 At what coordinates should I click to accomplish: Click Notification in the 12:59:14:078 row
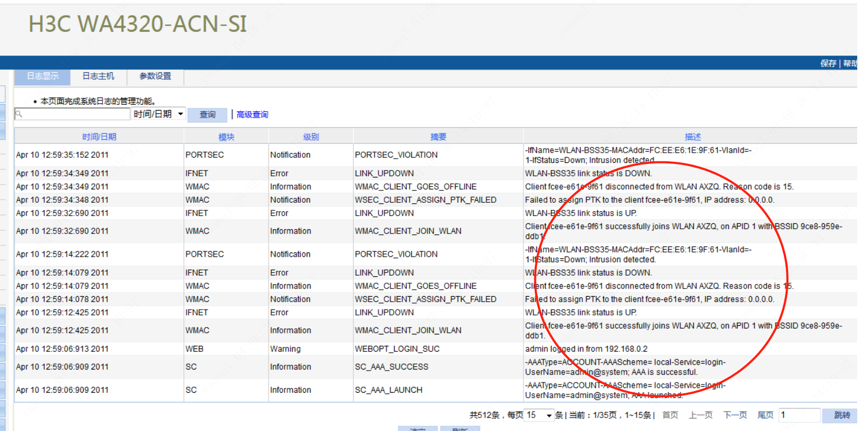(x=290, y=299)
